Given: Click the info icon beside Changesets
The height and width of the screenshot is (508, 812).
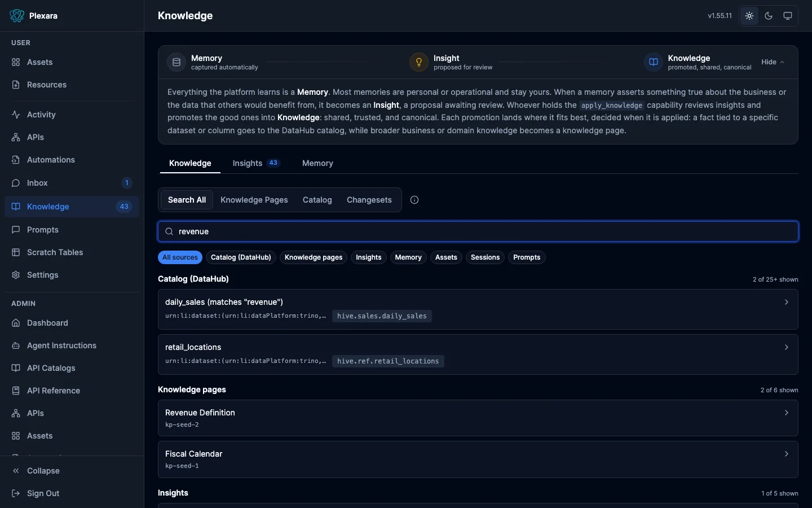Looking at the screenshot, I should tap(414, 200).
